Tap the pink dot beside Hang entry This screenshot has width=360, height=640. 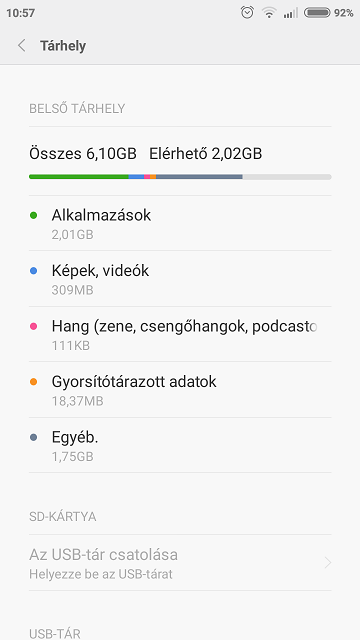[33, 326]
